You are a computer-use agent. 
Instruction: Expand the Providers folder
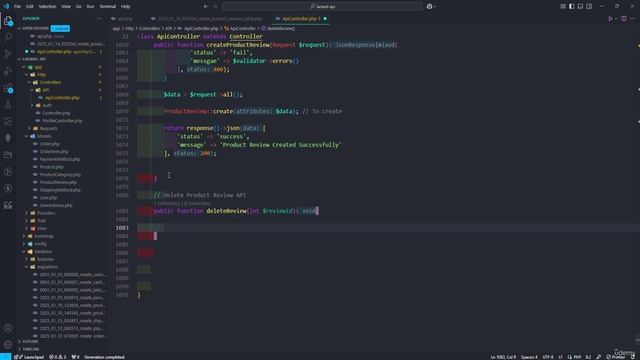point(27,213)
